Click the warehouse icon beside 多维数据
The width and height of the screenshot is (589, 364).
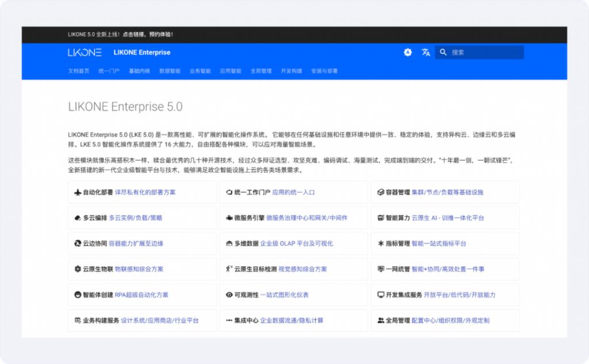coord(229,243)
